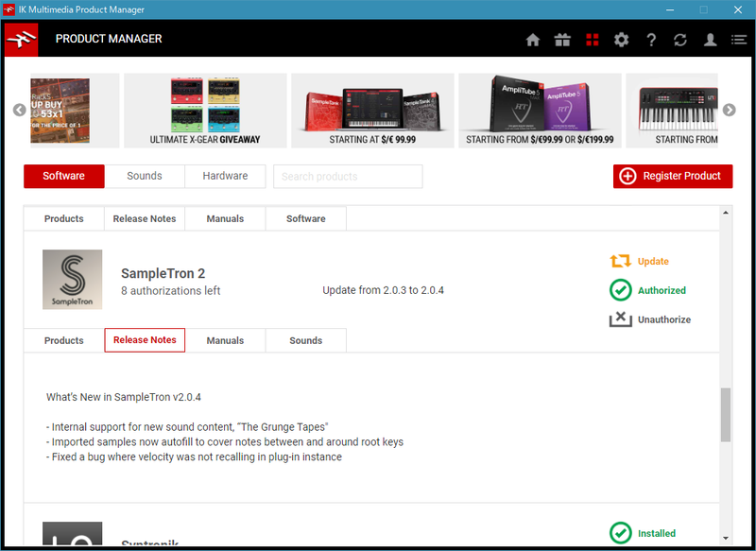Click the Unauthorize icon for SampleTron 2

pyautogui.click(x=621, y=319)
